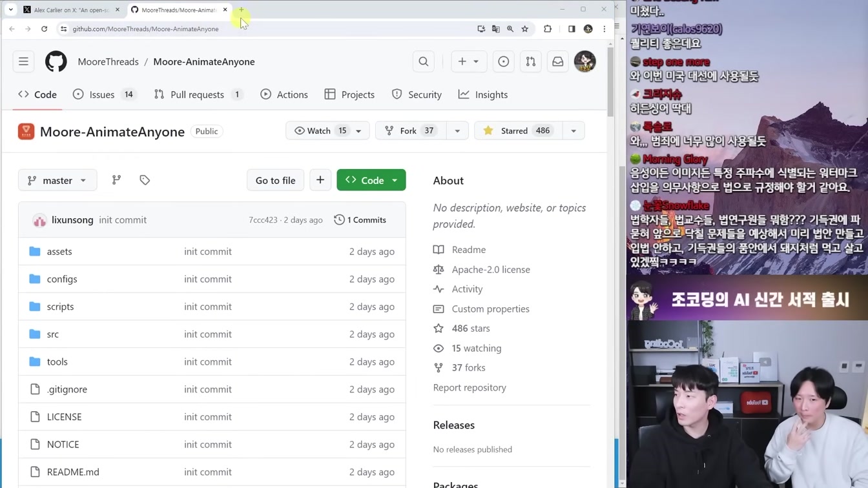Screen dimensions: 868x488
Task: Reload the page with browser refresh
Action: 44,29
